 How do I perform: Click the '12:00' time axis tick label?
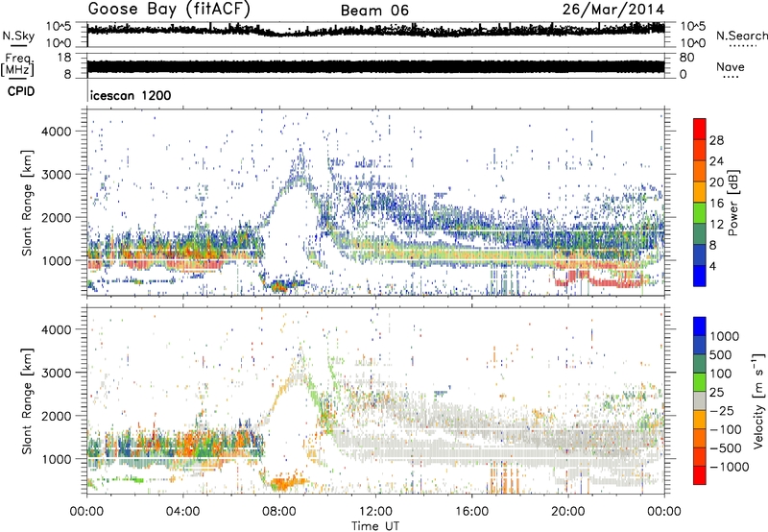click(x=375, y=512)
